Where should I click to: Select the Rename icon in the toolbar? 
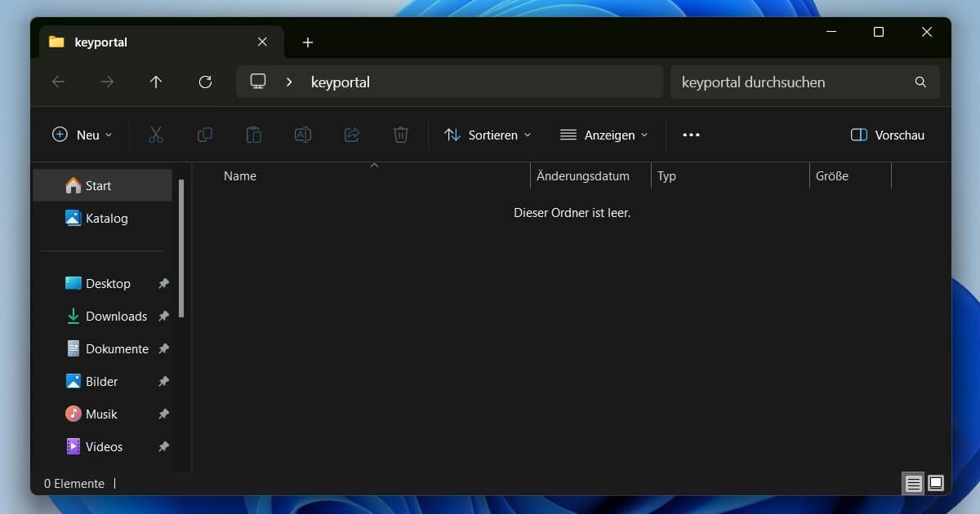pyautogui.click(x=303, y=134)
